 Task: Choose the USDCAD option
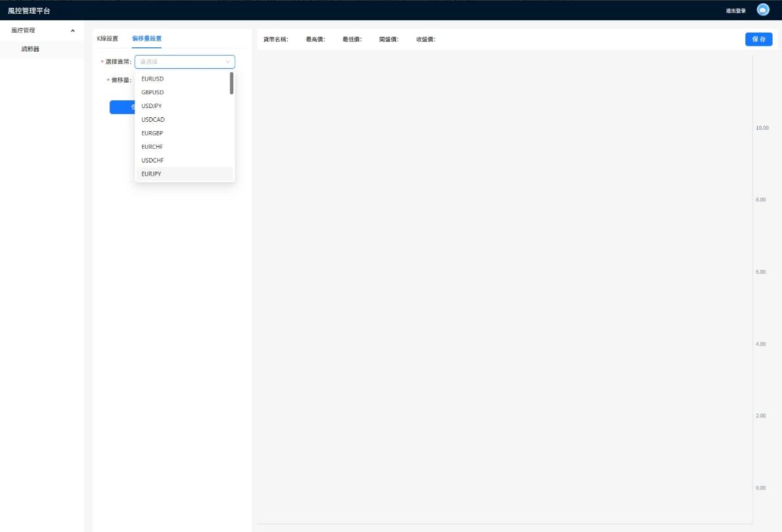153,120
